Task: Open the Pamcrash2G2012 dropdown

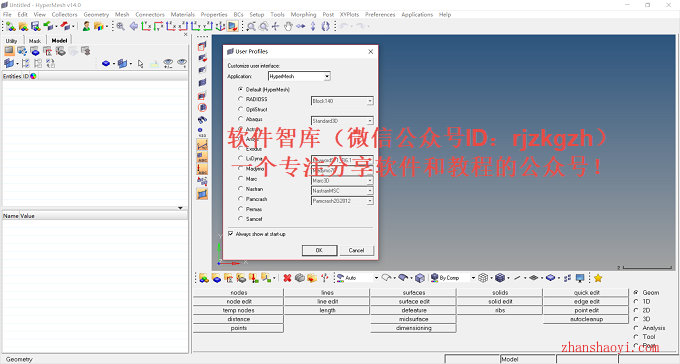Action: 342,200
